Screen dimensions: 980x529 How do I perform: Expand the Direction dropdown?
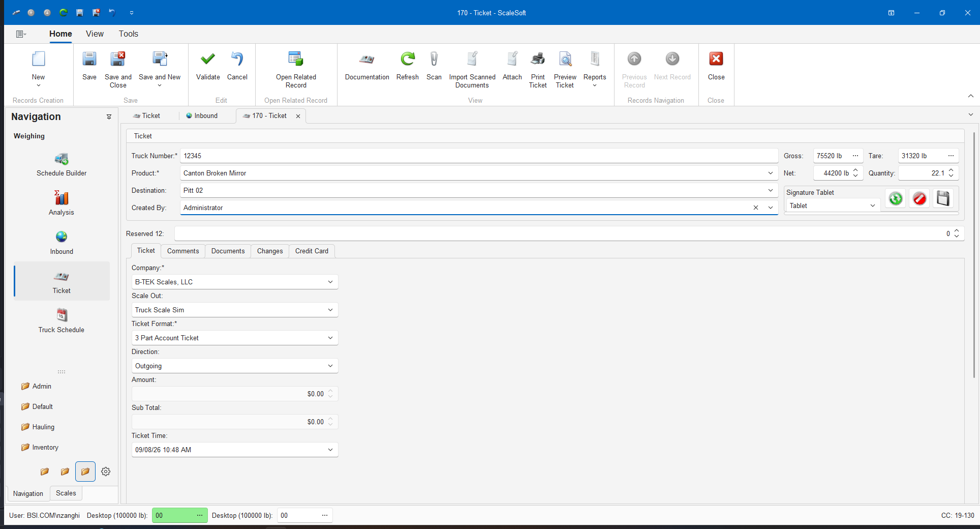point(330,366)
